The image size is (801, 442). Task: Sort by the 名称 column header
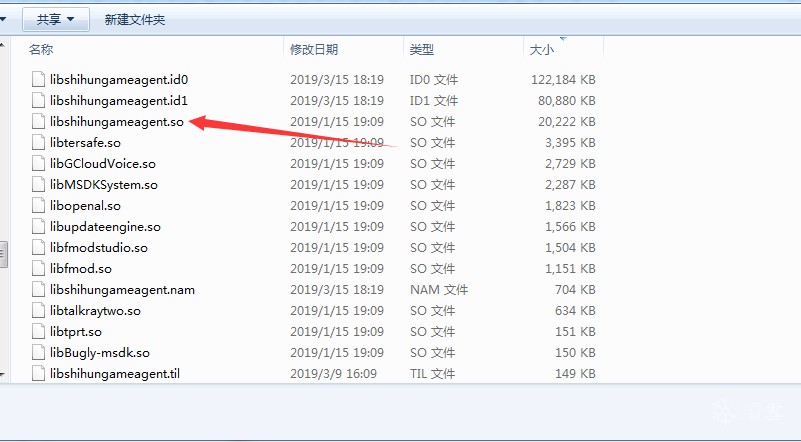[x=41, y=50]
